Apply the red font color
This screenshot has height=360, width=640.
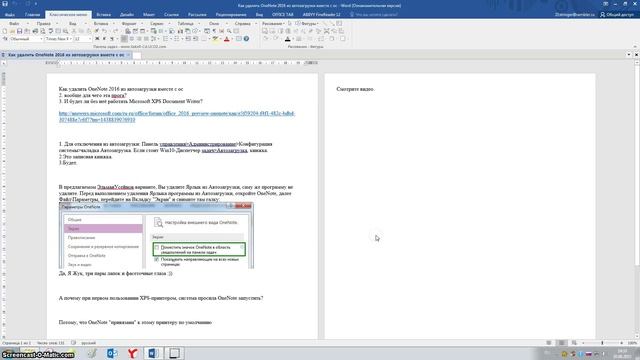pos(227,39)
